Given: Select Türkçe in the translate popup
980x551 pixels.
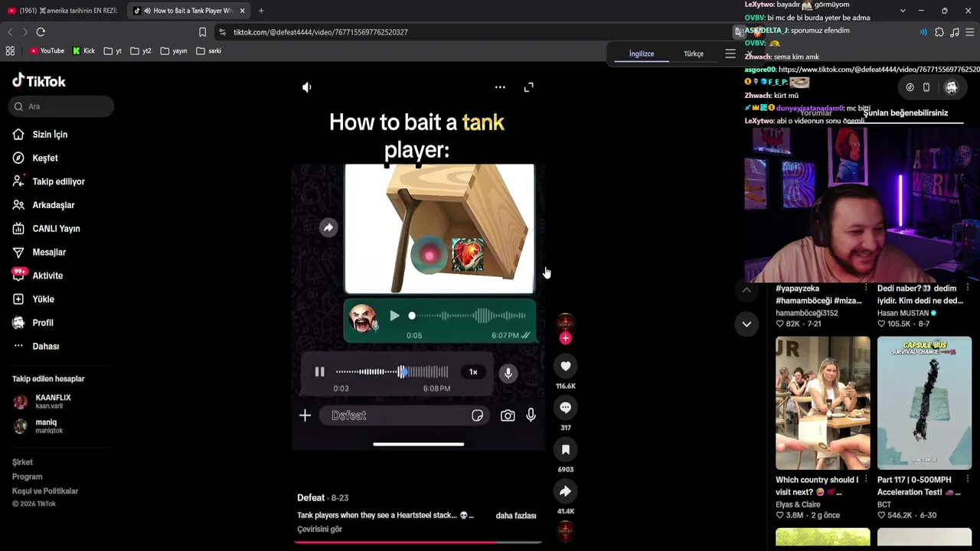Looking at the screenshot, I should (x=694, y=54).
